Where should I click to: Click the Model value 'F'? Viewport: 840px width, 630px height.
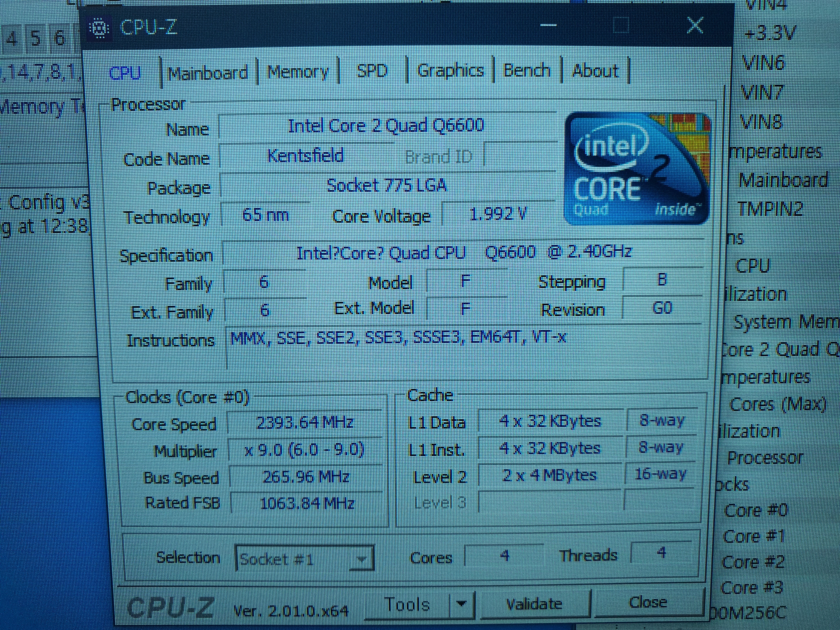coord(466,281)
